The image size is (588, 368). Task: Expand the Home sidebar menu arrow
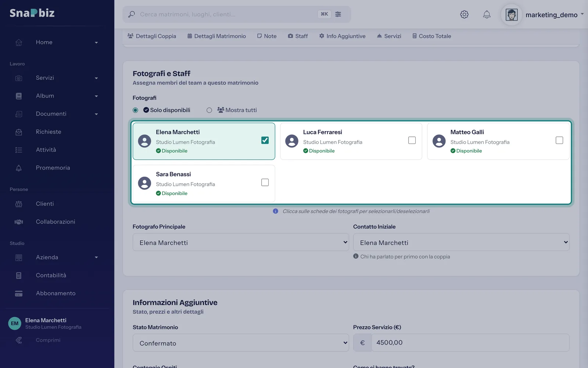pyautogui.click(x=96, y=43)
